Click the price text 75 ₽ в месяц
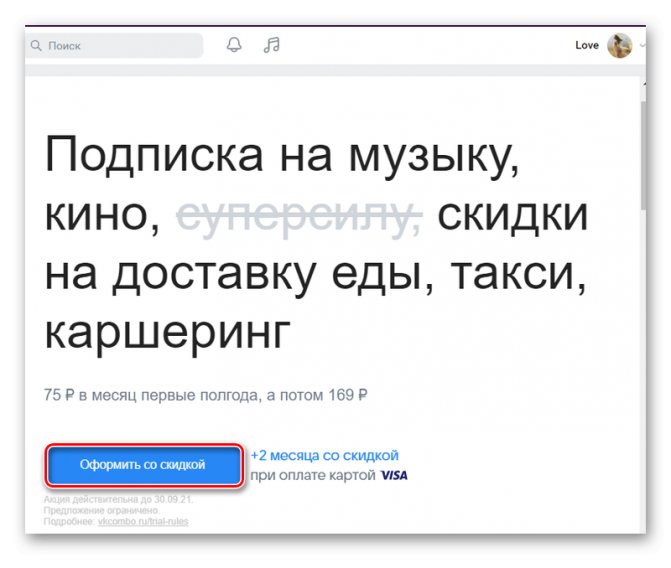 coord(92,395)
